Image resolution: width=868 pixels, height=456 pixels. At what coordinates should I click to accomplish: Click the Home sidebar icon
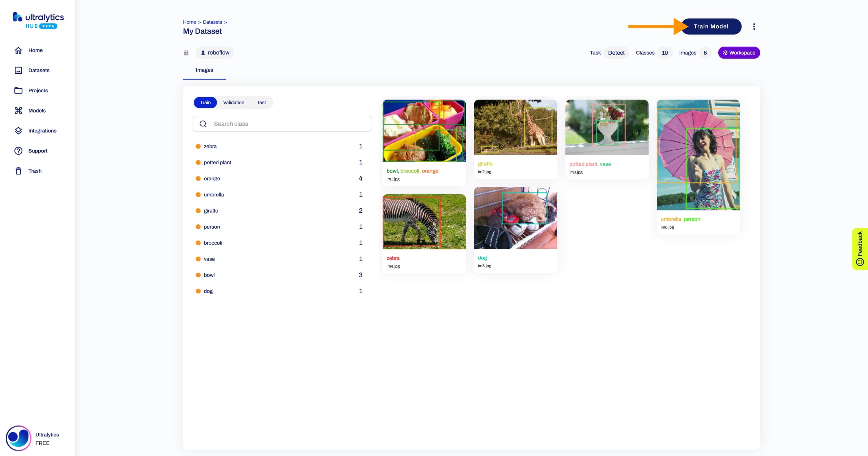coord(18,50)
